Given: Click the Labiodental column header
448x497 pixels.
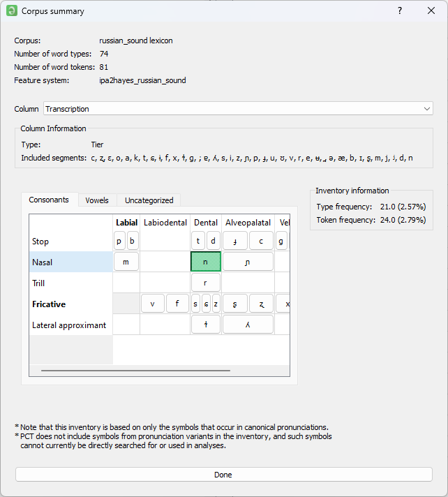Looking at the screenshot, I should pos(165,223).
